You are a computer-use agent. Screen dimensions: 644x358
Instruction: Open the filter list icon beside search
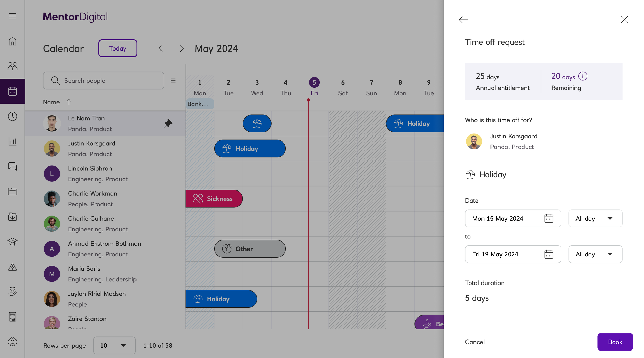pyautogui.click(x=173, y=81)
